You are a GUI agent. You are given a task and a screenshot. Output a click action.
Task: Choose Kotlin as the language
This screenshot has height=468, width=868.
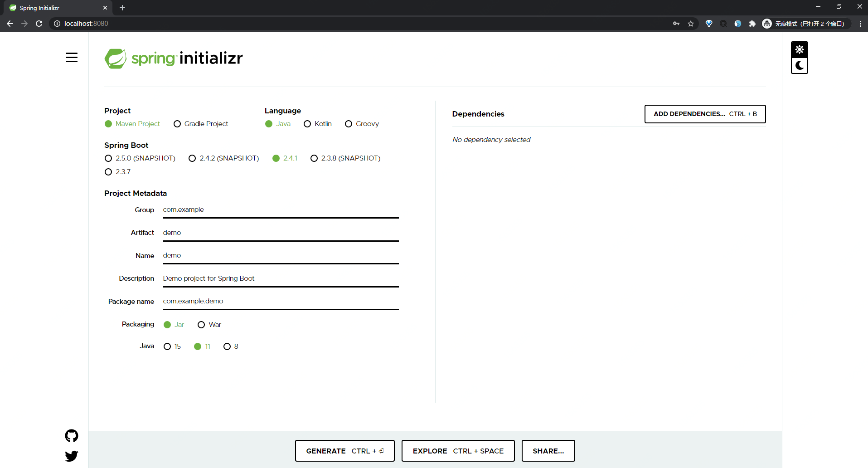pos(318,124)
